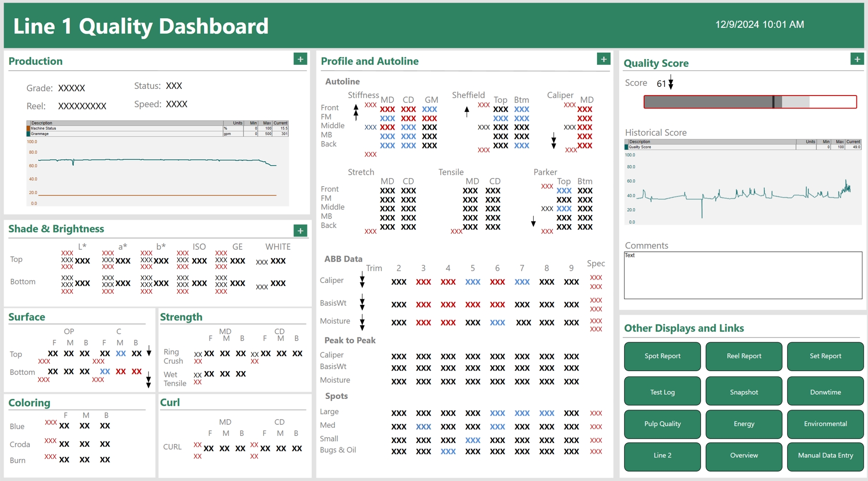Image resolution: width=868 pixels, height=481 pixels.
Task: Click the ISO column heading
Action: point(199,247)
